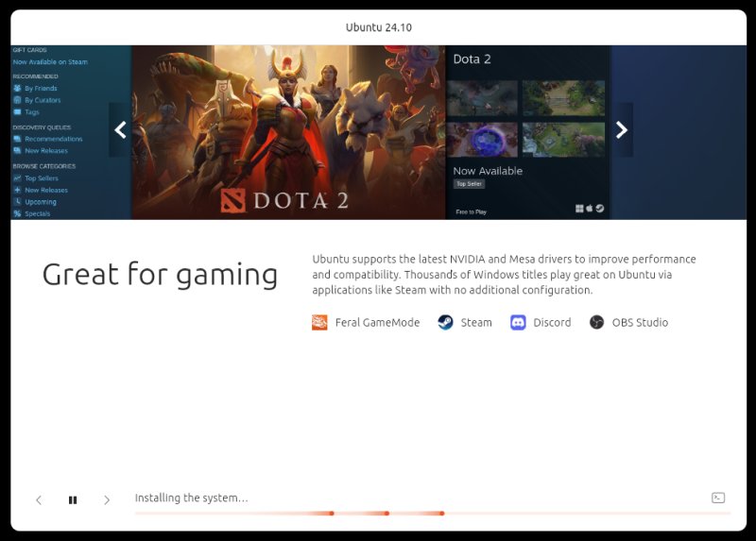Click the SteamOS platform icon on Dota 2 card
This screenshot has width=756, height=541.
point(600,208)
